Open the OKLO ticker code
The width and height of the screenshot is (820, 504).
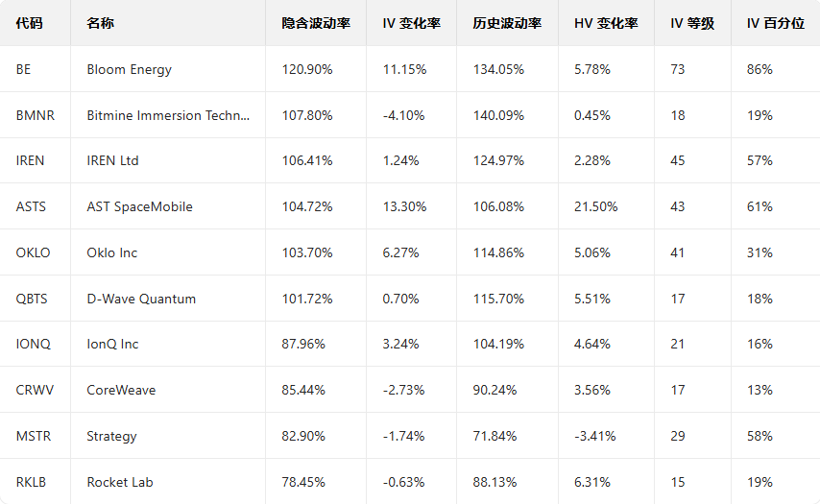pos(33,252)
